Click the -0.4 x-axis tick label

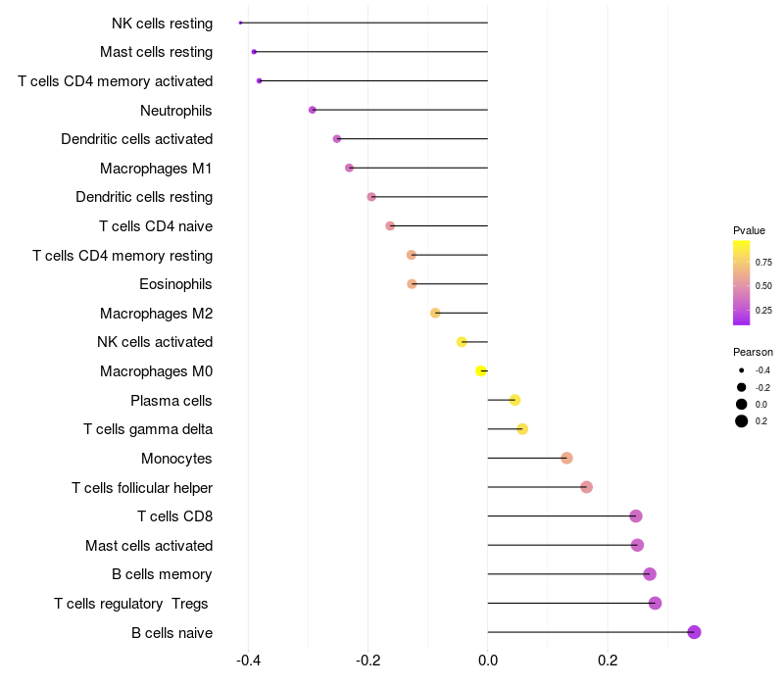(x=248, y=661)
